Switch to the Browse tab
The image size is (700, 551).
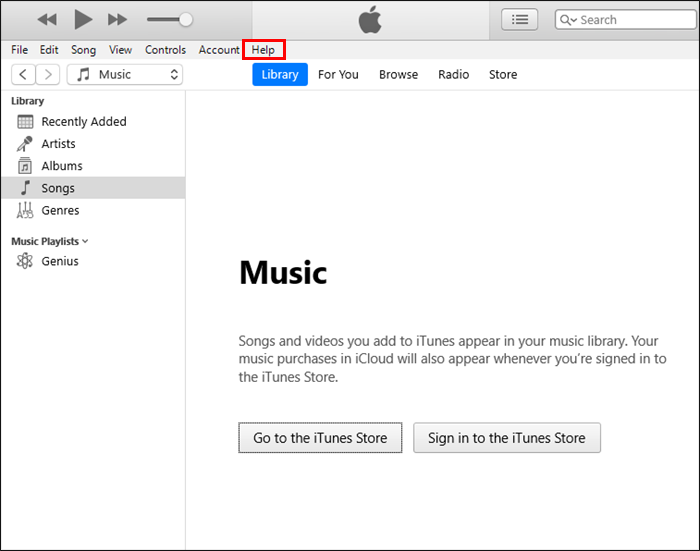398,75
